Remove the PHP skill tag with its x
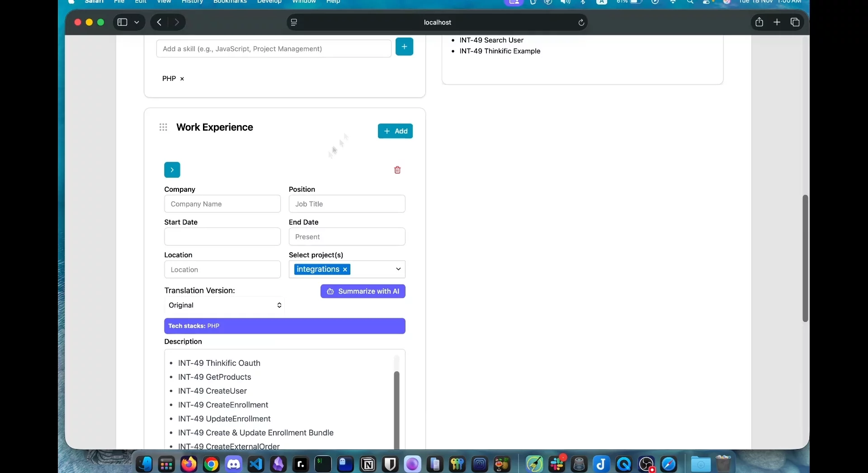 click(182, 79)
